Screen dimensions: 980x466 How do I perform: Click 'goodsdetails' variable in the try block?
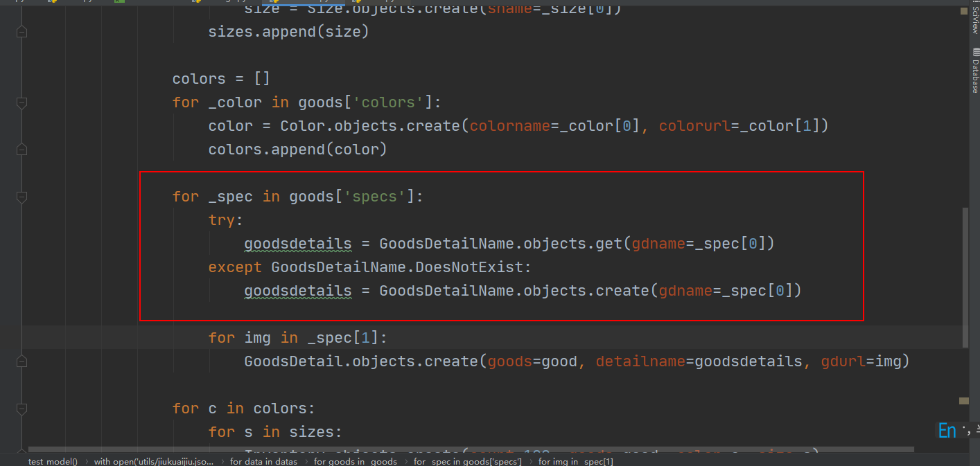(x=298, y=244)
